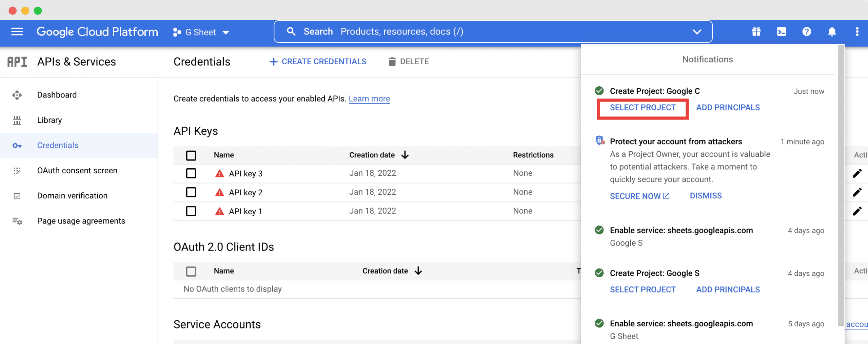Check the API key 1 checkbox

191,211
